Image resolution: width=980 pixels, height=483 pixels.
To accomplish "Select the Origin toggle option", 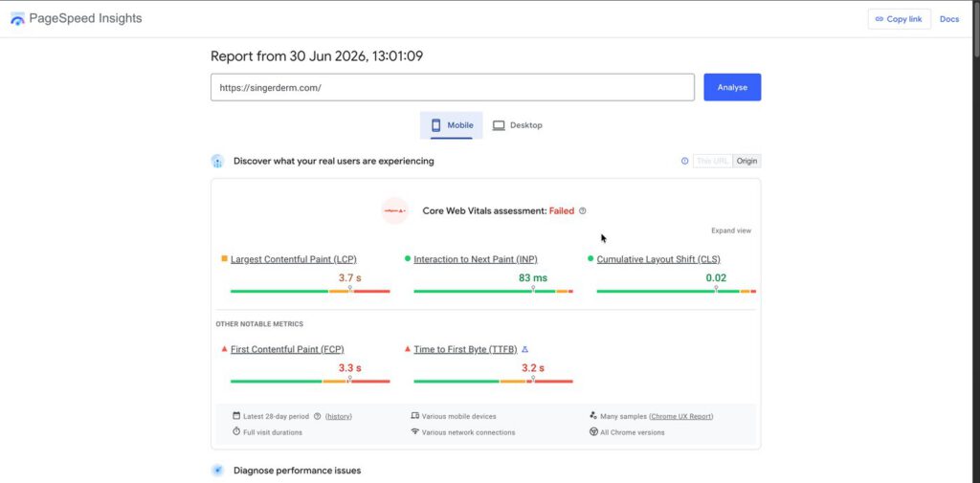I will (x=746, y=162).
